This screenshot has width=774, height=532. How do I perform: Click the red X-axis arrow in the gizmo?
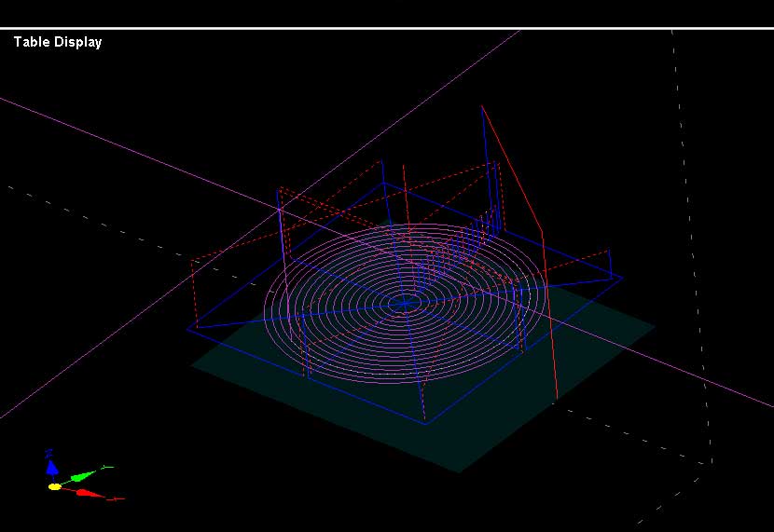click(89, 493)
